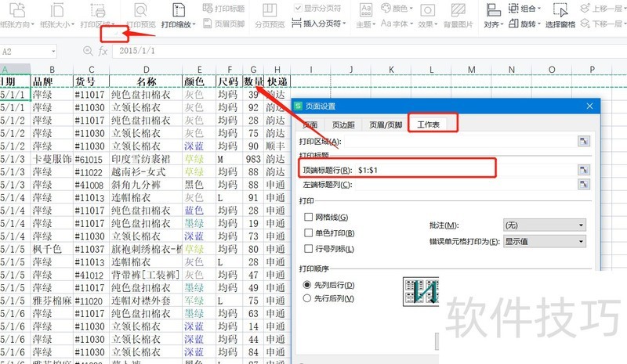Click range picker icon for 顶端标题行 field

pyautogui.click(x=583, y=169)
